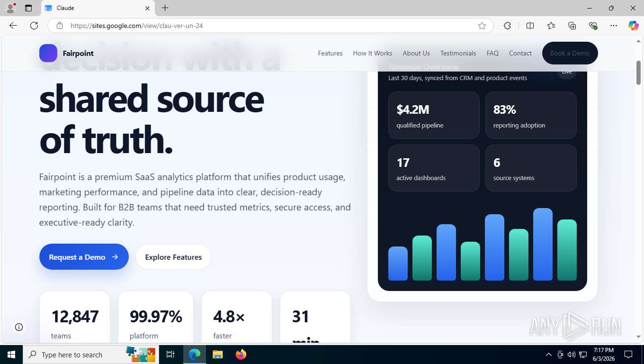644x364 pixels.
Task: Close the Claude tab
Action: point(147,8)
